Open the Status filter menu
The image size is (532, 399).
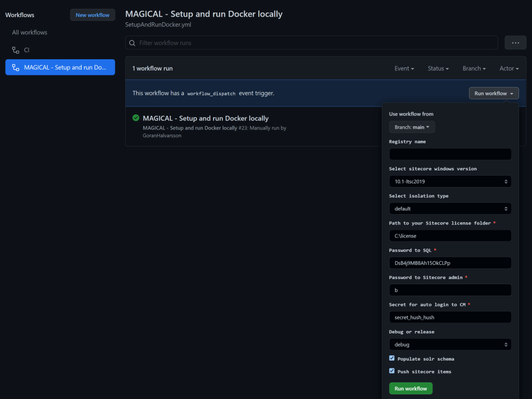(438, 69)
